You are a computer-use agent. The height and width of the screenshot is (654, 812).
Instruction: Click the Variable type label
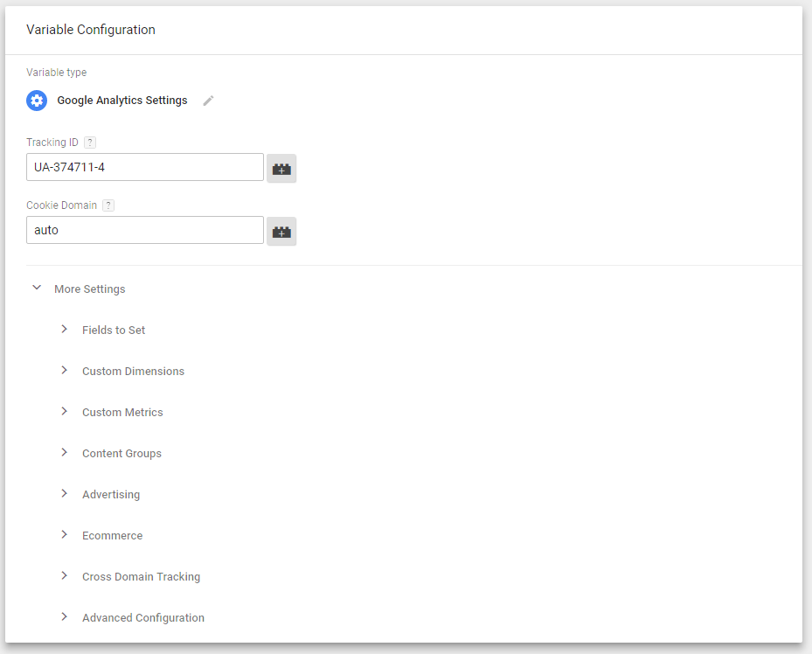click(57, 73)
